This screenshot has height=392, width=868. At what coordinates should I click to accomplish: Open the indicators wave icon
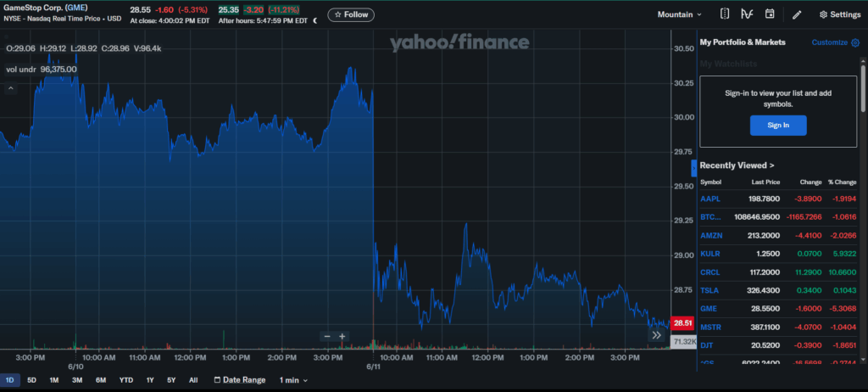coord(747,14)
